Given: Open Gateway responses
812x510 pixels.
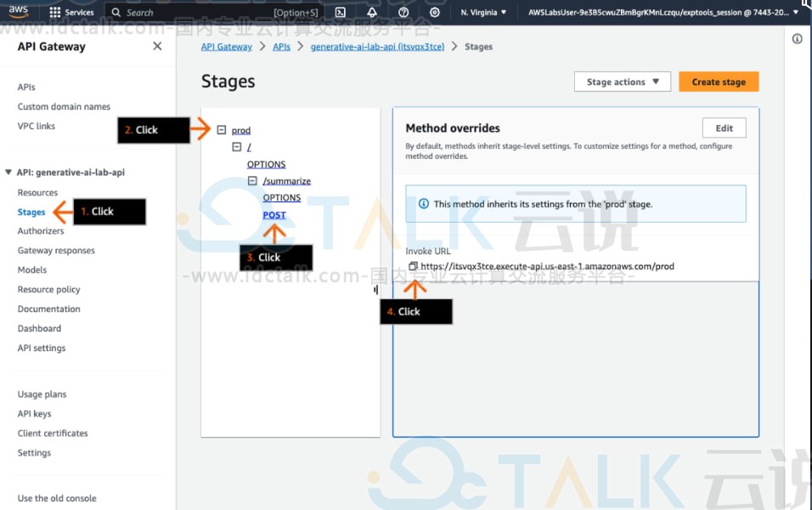Looking at the screenshot, I should pos(56,251).
